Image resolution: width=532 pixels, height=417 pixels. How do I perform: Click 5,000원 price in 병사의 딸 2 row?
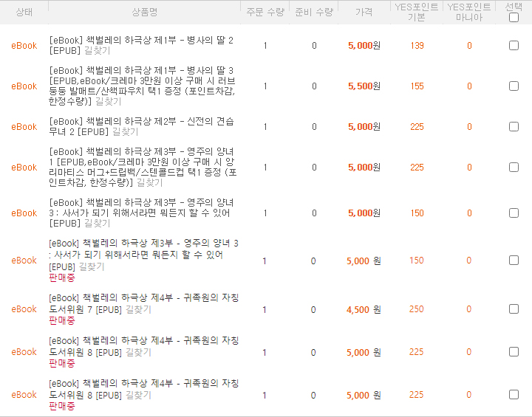[x=364, y=46]
